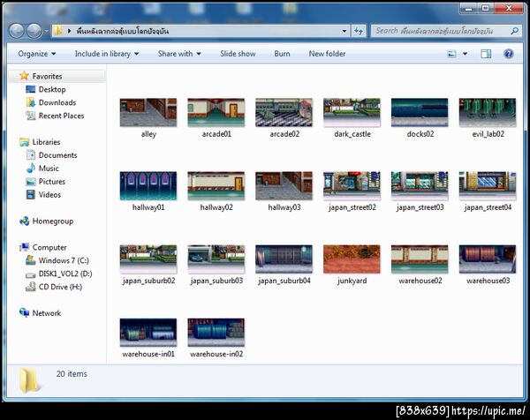Select the hallway03 image thumbnail
The width and height of the screenshot is (530, 420).
tap(284, 185)
